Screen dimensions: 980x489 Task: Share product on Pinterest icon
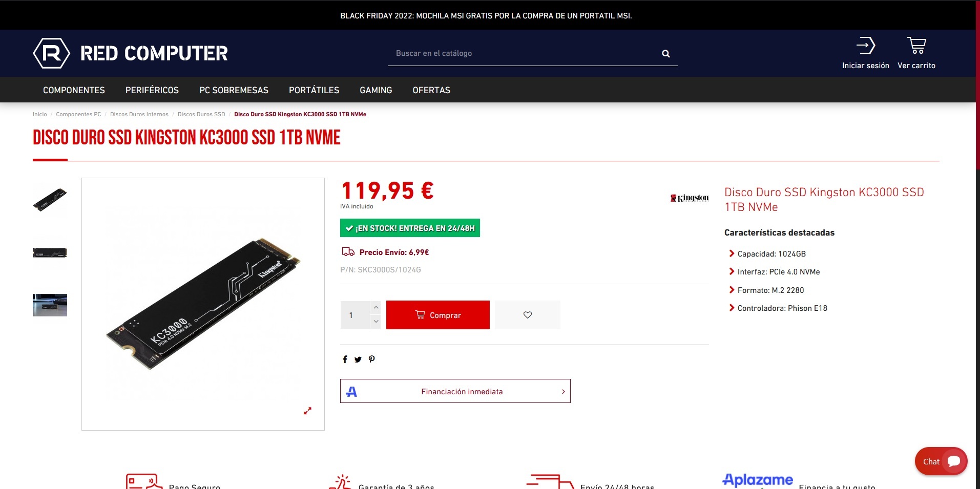371,359
